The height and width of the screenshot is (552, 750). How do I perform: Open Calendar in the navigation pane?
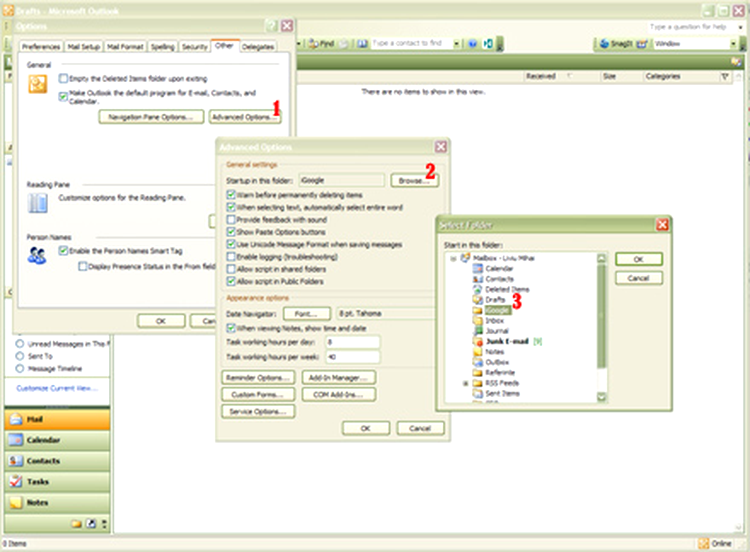tap(57, 440)
